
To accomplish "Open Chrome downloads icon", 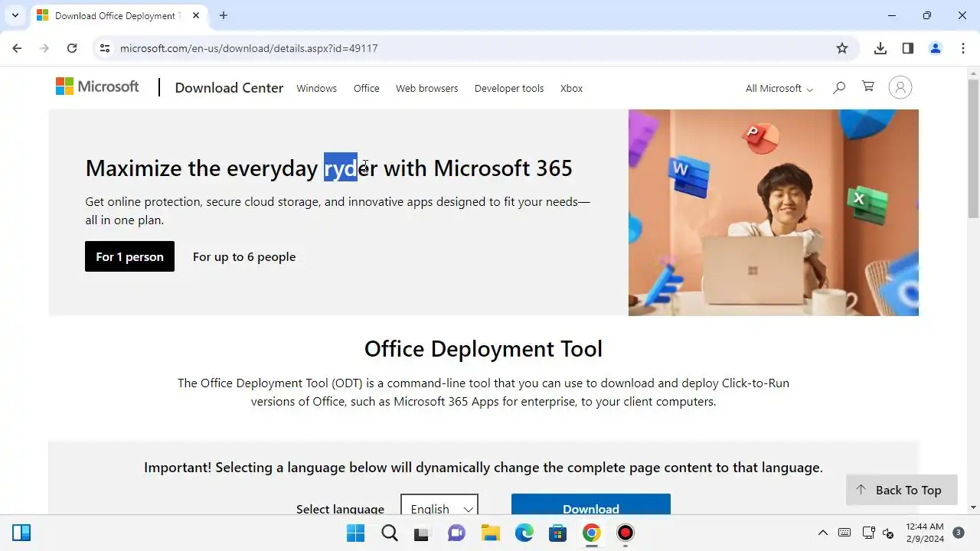I will point(880,48).
